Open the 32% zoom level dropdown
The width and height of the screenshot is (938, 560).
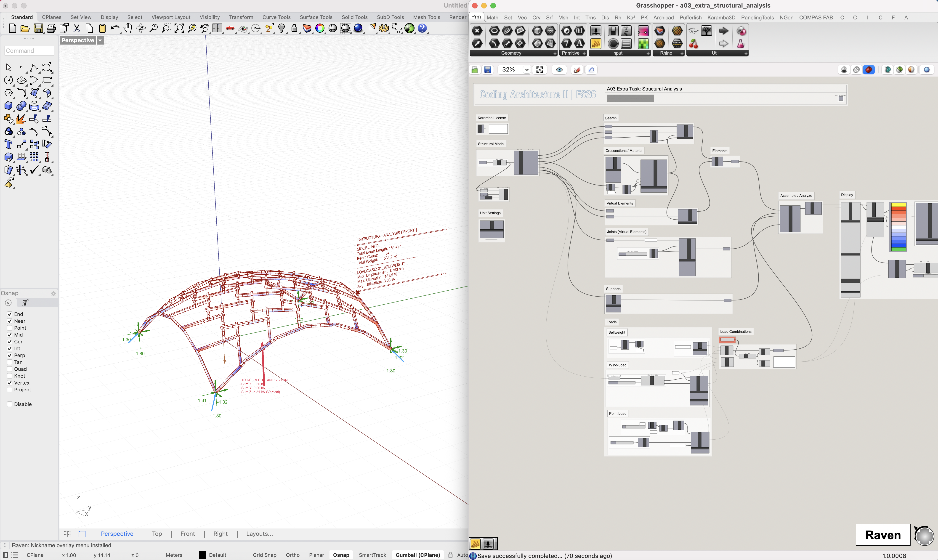527,70
